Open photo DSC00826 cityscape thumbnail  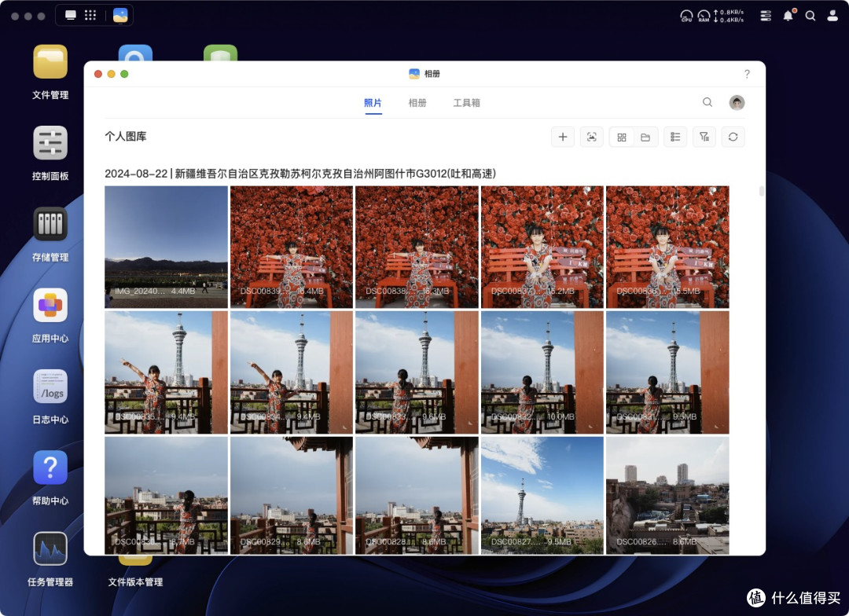667,495
